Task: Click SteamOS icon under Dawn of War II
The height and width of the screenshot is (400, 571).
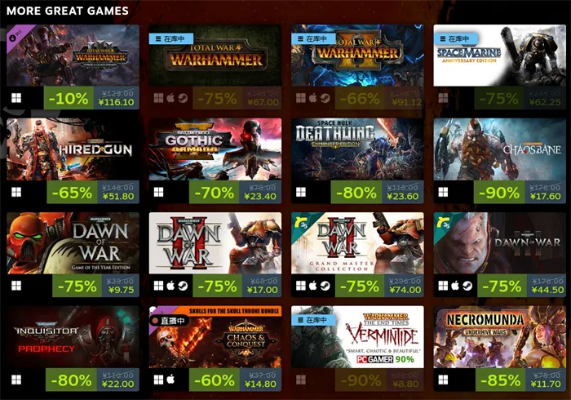Action: [x=183, y=286]
